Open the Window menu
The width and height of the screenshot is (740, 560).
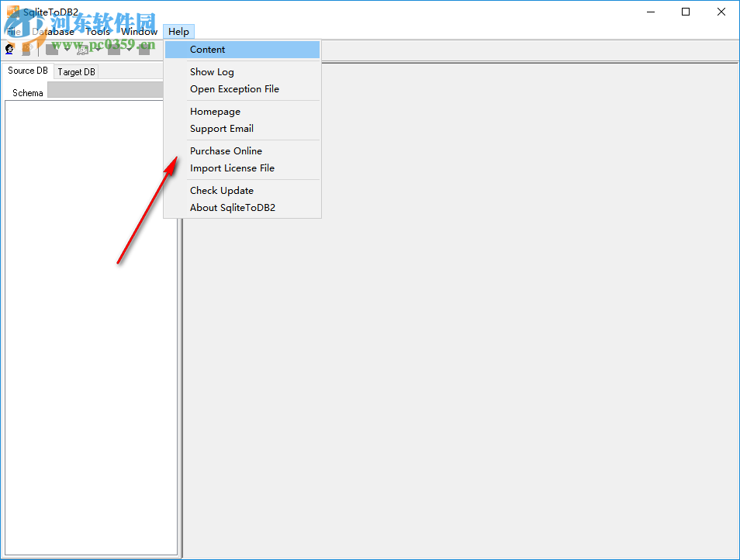click(x=139, y=32)
